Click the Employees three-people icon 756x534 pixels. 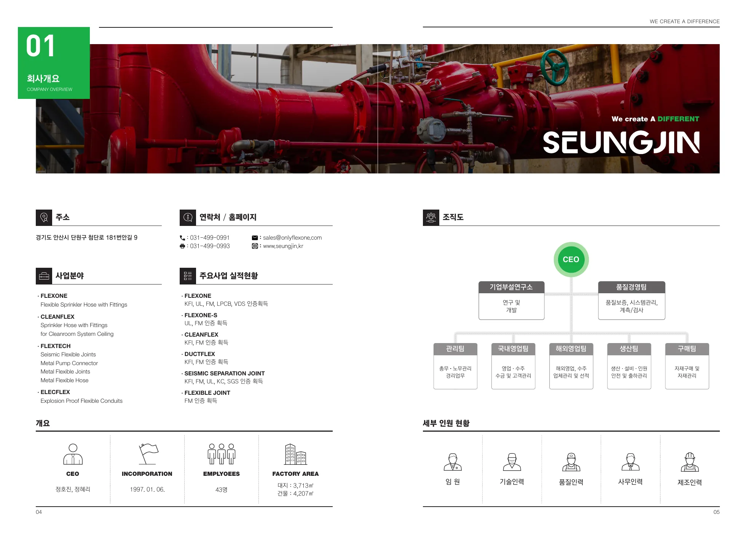point(222,454)
